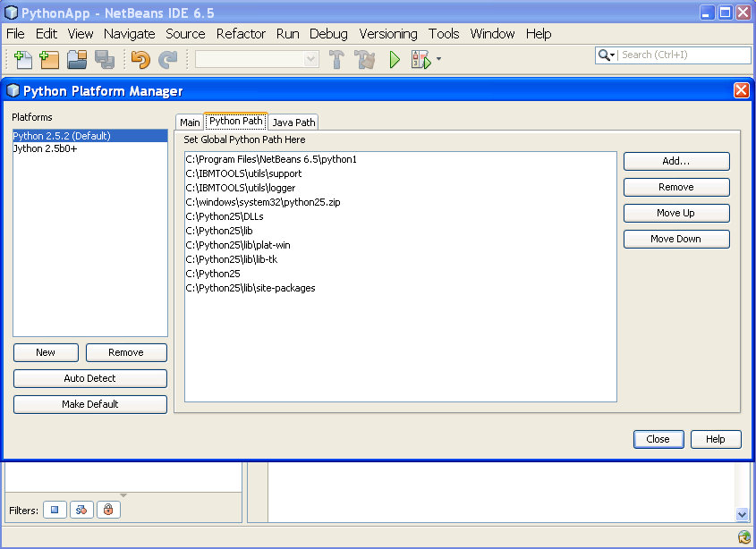756x549 pixels.
Task: Click the Search (Ctrl+I) input field
Action: [x=685, y=55]
